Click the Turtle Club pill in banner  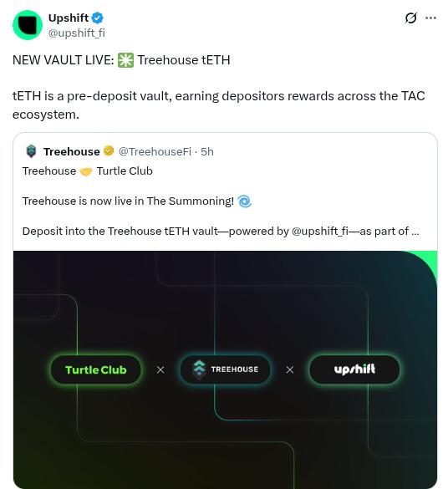coord(96,369)
